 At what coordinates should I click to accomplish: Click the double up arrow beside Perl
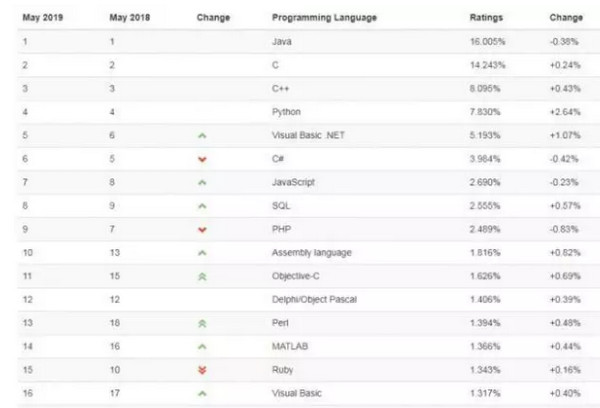coord(203,324)
